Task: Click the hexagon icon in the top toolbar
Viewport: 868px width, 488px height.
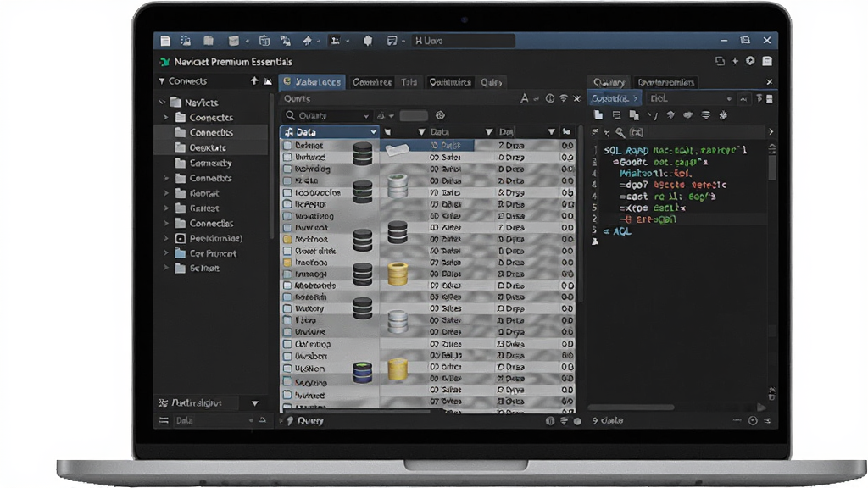Action: [368, 41]
